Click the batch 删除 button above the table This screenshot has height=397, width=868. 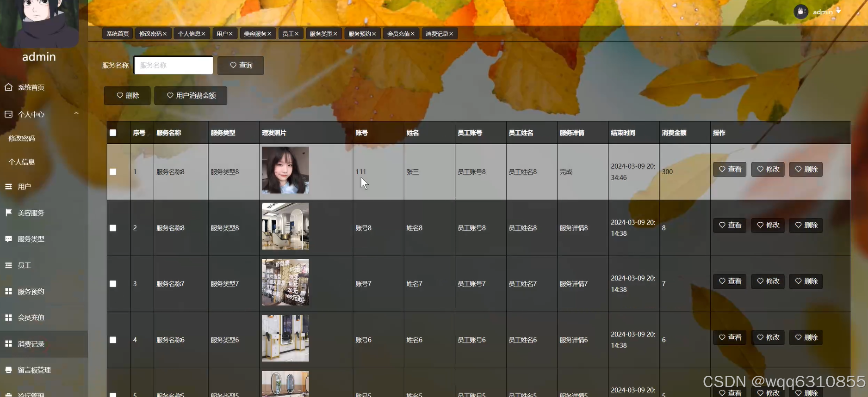coord(127,96)
